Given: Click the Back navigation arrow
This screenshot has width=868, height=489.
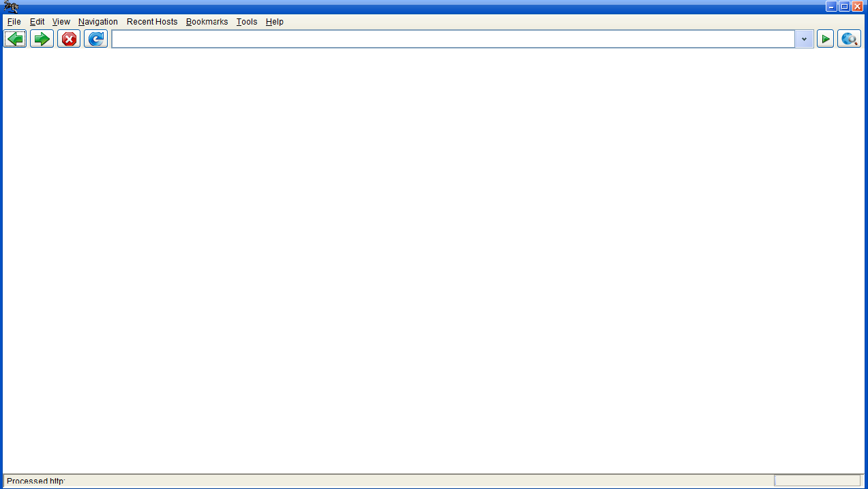Looking at the screenshot, I should coord(14,38).
